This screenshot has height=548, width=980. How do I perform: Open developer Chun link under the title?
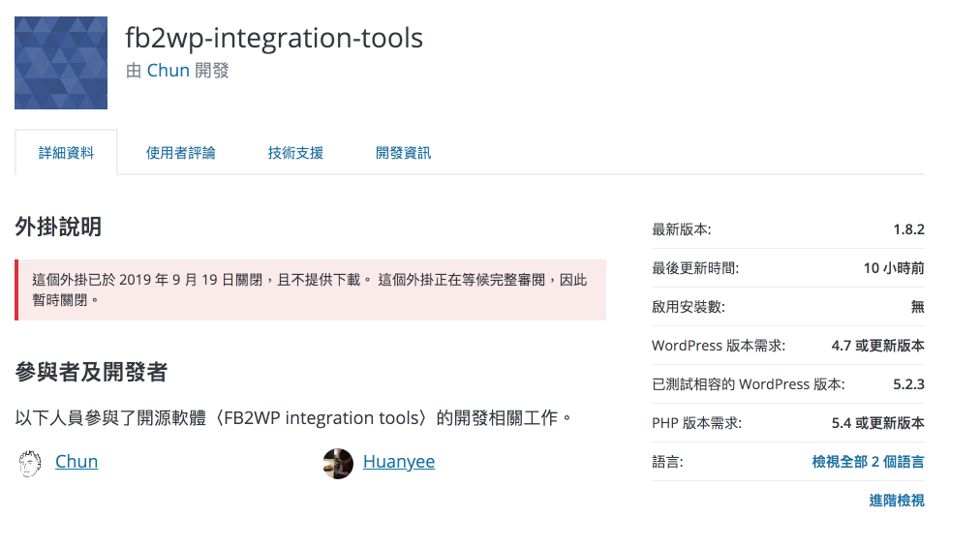point(168,71)
